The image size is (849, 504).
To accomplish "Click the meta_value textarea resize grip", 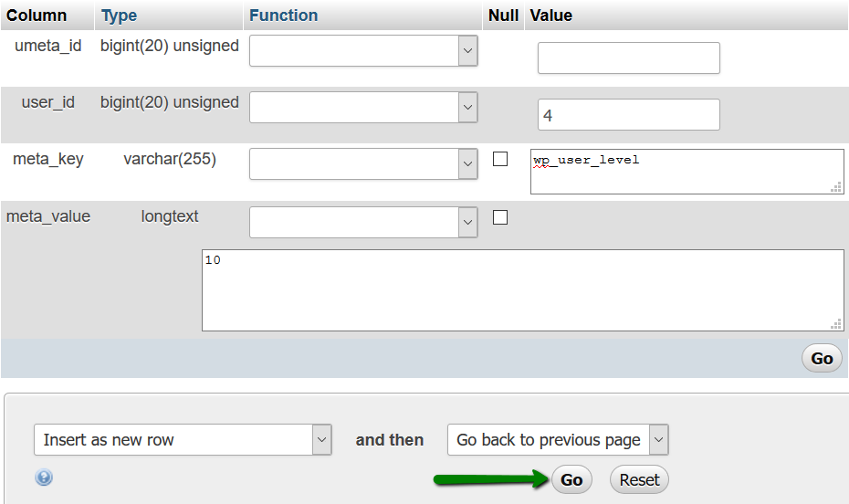I will coord(836,324).
